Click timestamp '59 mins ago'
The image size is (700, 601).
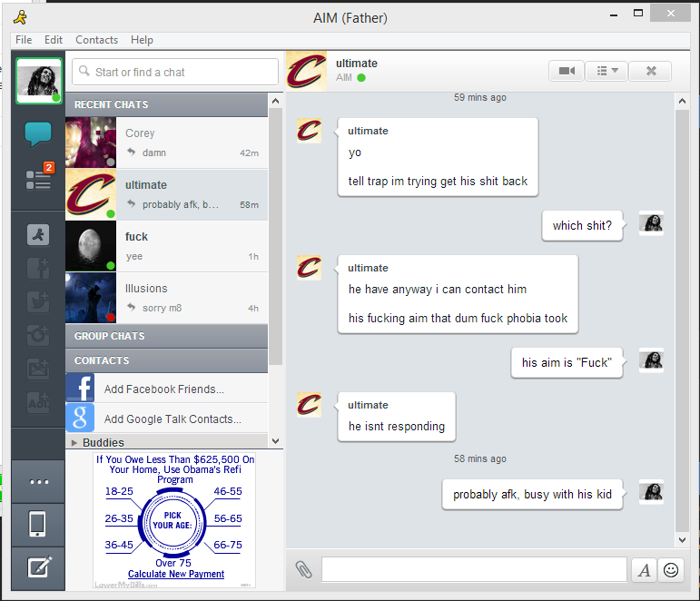click(480, 97)
